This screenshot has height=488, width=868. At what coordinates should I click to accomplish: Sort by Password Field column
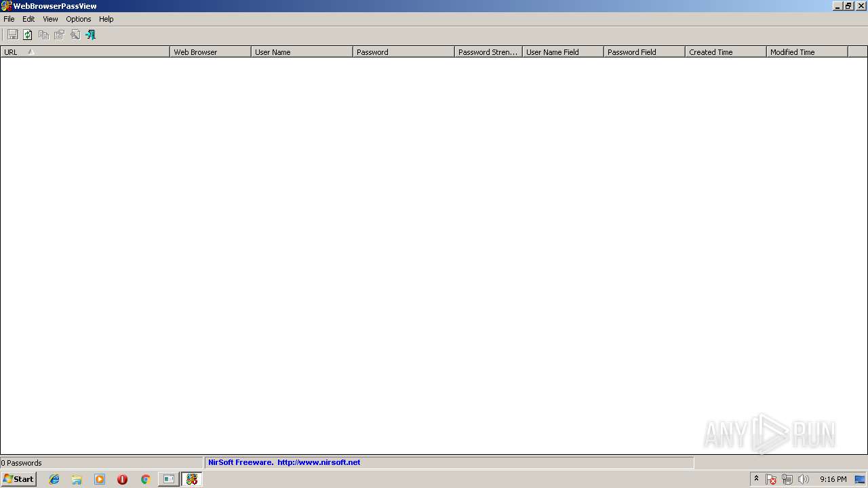point(644,52)
